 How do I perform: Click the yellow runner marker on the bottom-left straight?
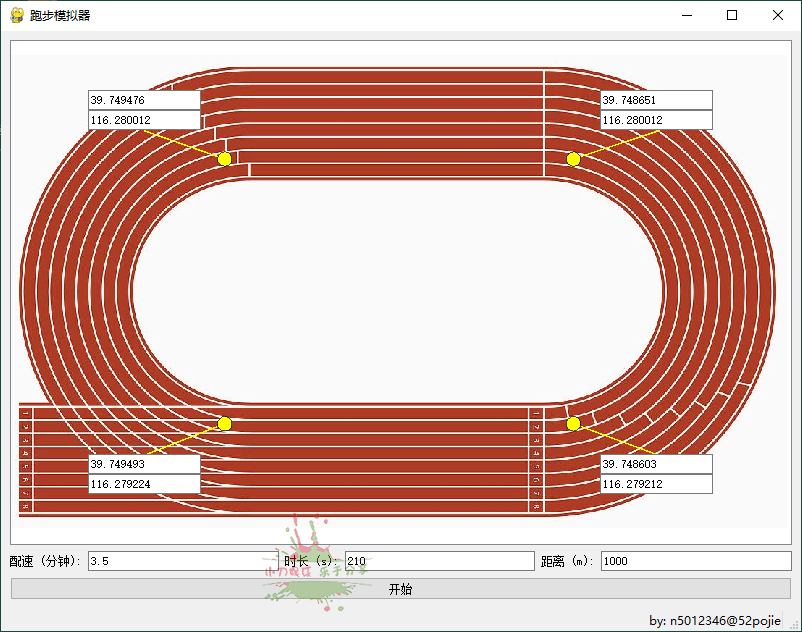click(224, 423)
